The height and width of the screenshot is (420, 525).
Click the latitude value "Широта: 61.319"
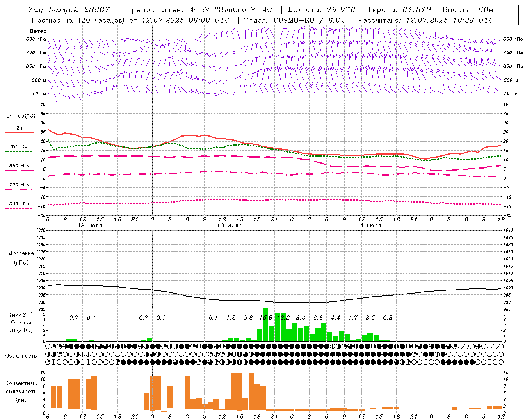tap(399, 10)
